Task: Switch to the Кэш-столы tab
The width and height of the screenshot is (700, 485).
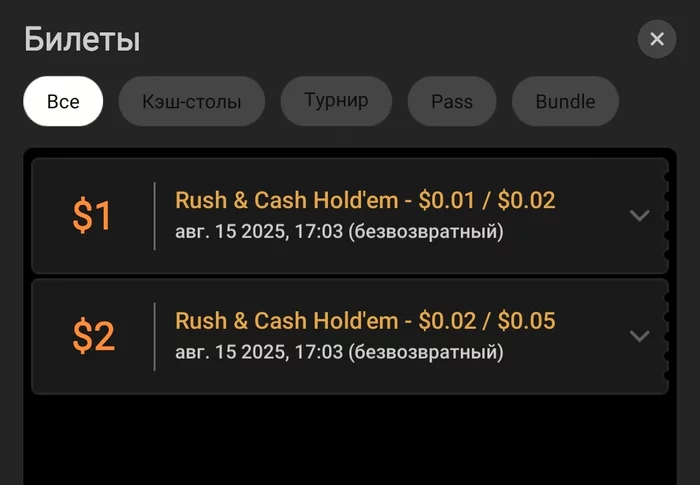Action: [192, 101]
